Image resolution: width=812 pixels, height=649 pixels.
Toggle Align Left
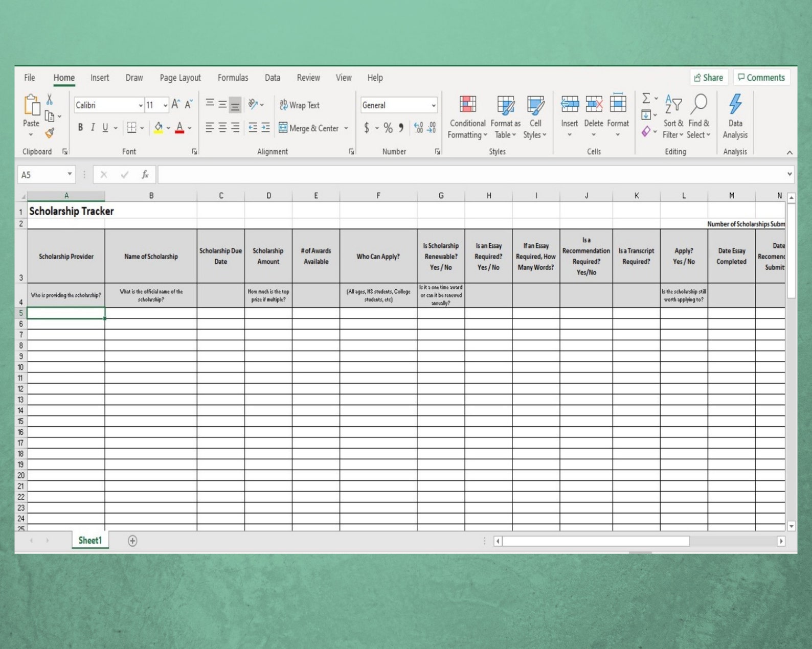[210, 128]
